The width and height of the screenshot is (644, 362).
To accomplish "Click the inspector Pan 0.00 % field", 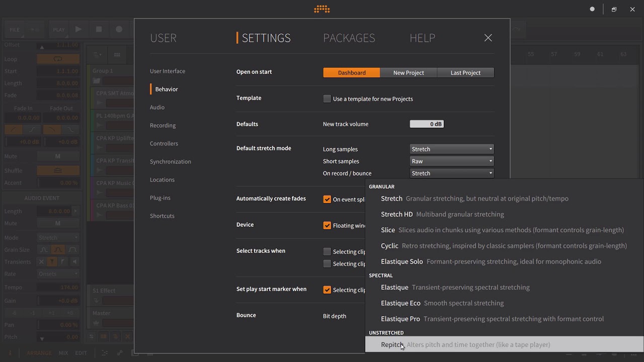I will 58,325.
